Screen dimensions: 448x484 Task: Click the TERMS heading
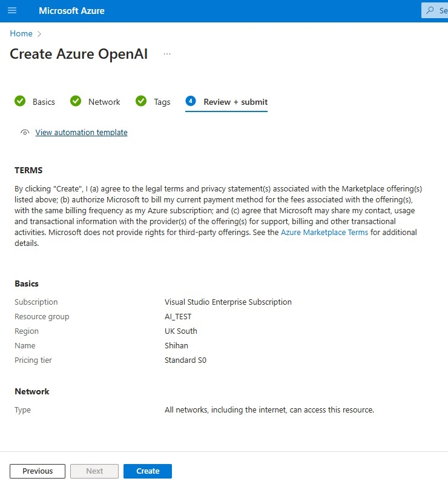point(28,170)
